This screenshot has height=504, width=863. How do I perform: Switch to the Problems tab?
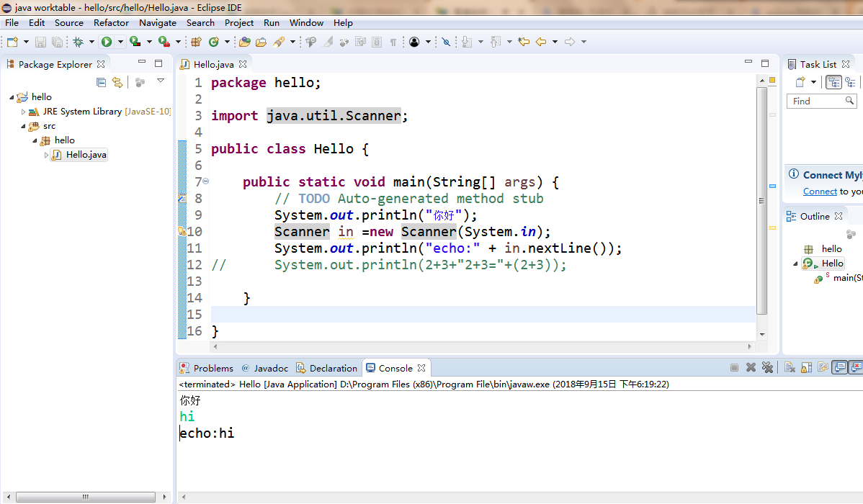coord(207,368)
